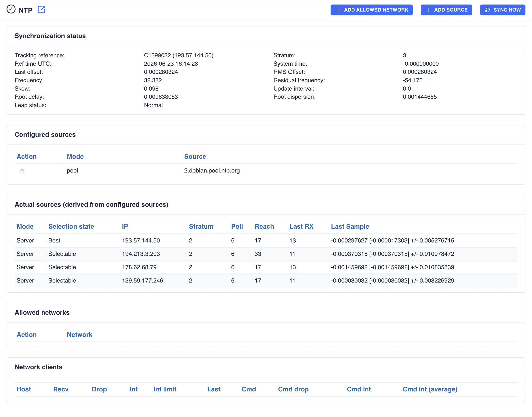
Task: Click the plus icon in Add Allowed Network
Action: pos(338,10)
